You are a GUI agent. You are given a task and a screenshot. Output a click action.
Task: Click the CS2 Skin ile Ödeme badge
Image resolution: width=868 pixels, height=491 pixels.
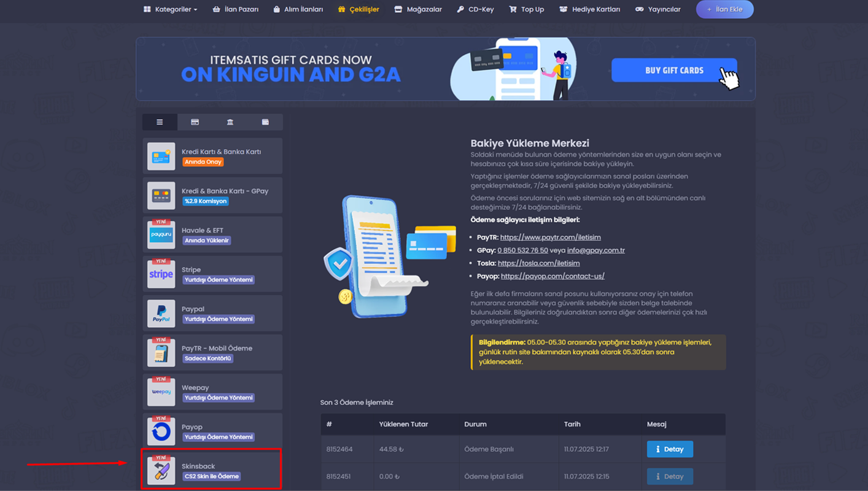pos(211,476)
